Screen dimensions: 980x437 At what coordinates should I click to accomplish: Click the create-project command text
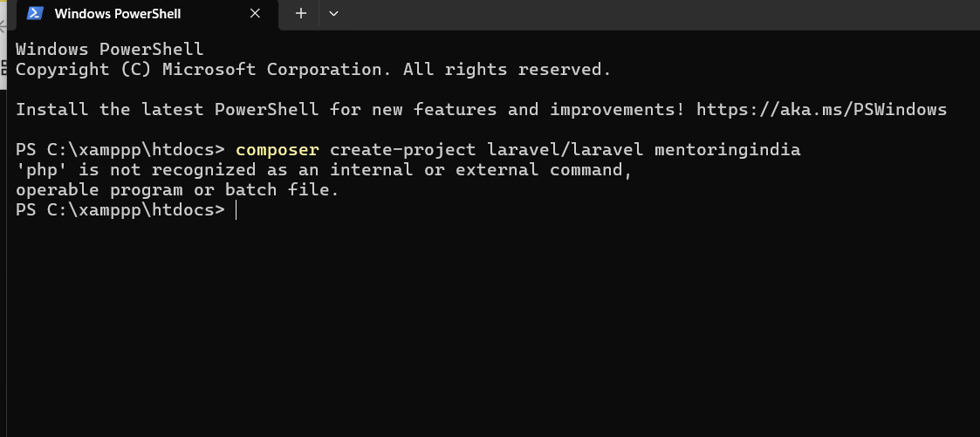403,150
